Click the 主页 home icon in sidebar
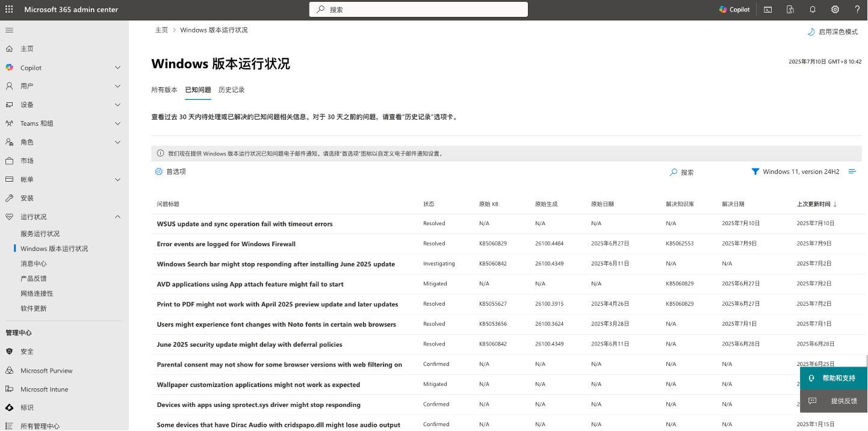 point(9,49)
